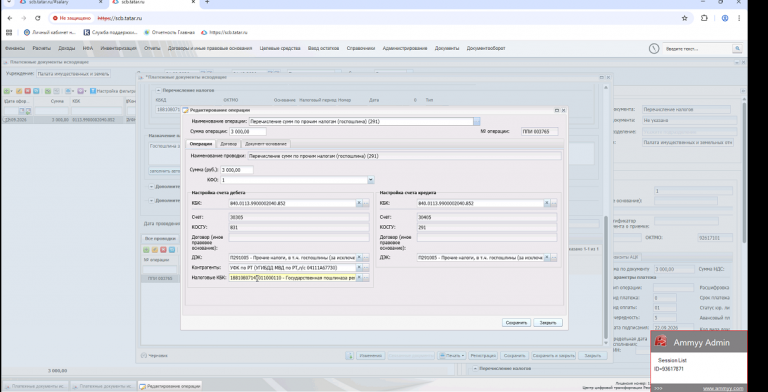The image size is (768, 392).
Task: Open the Финансы menu
Action: coord(15,49)
